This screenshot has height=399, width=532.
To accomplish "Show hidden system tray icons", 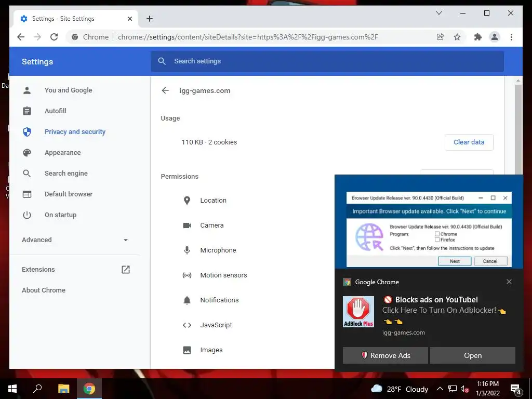I will tap(440, 389).
